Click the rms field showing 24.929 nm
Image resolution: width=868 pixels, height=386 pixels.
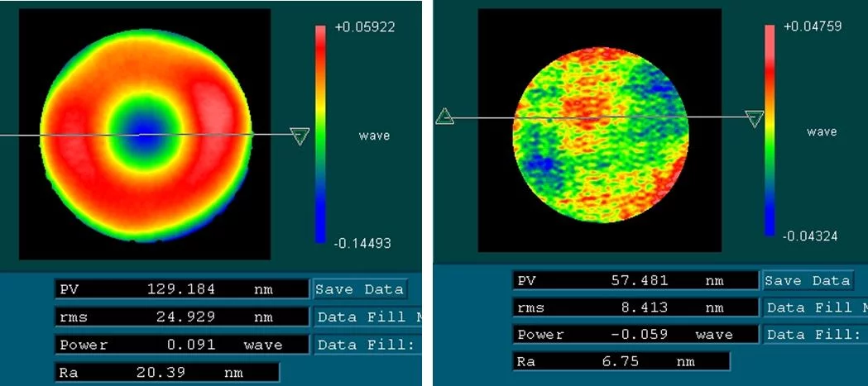180,317
